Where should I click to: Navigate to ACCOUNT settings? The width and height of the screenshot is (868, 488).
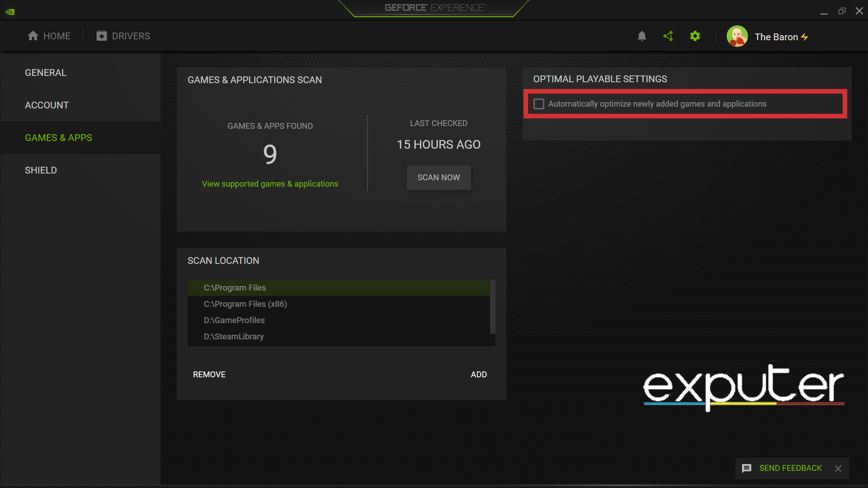click(47, 105)
